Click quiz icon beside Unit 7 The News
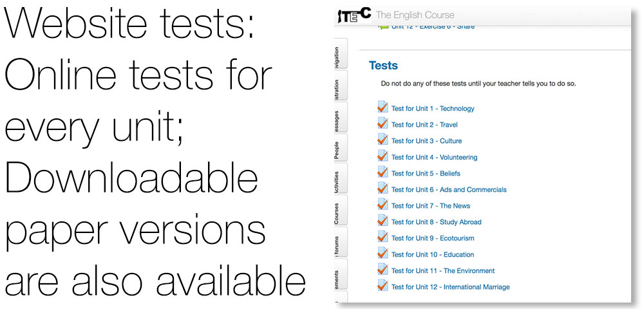The width and height of the screenshot is (644, 309). [383, 205]
